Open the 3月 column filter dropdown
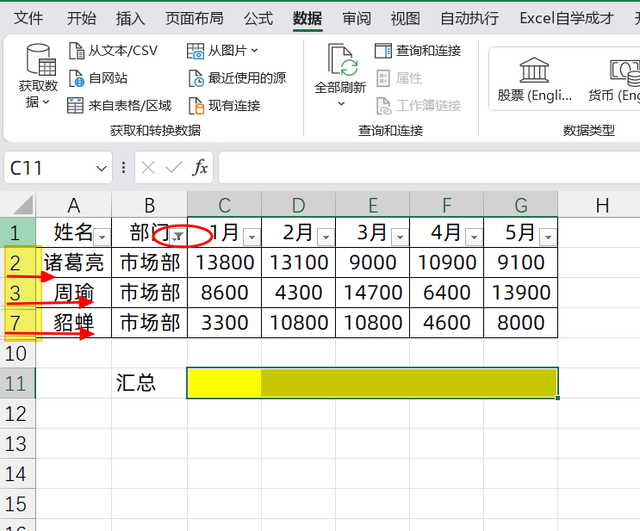 click(400, 237)
